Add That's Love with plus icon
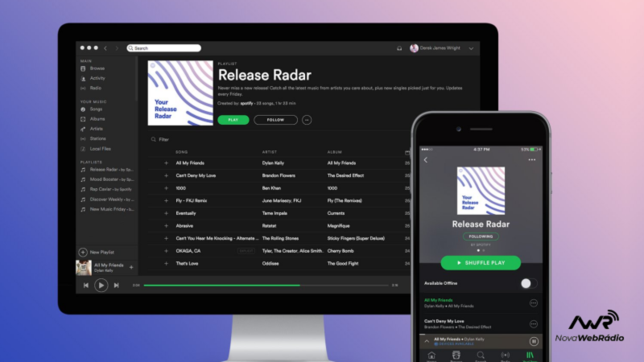Image resolution: width=644 pixels, height=362 pixels. point(167,264)
